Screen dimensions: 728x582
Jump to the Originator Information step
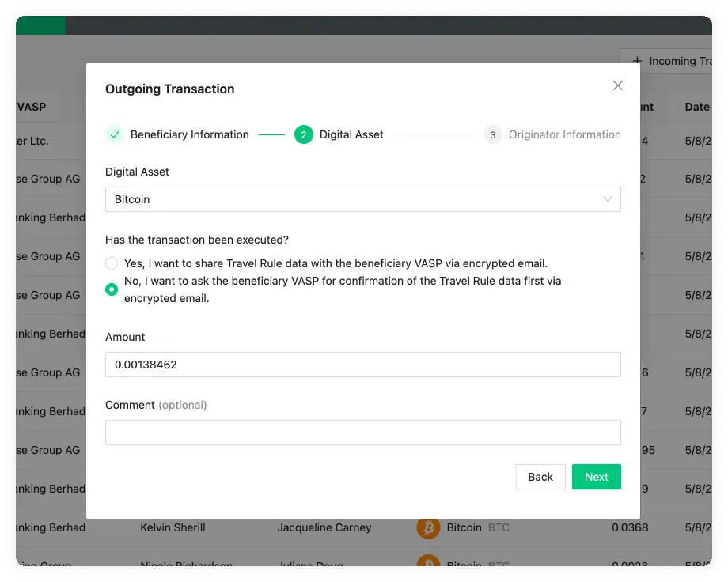coord(563,134)
